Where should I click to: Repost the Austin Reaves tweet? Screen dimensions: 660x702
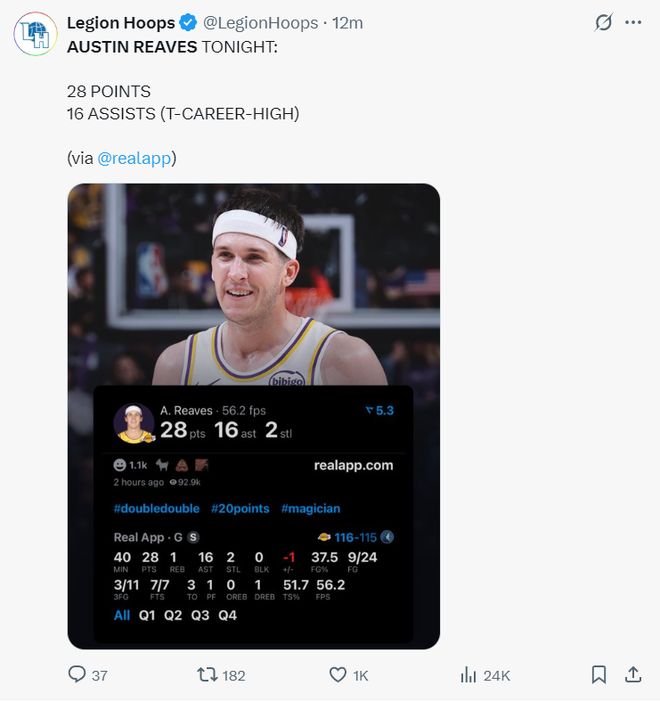tap(207, 675)
